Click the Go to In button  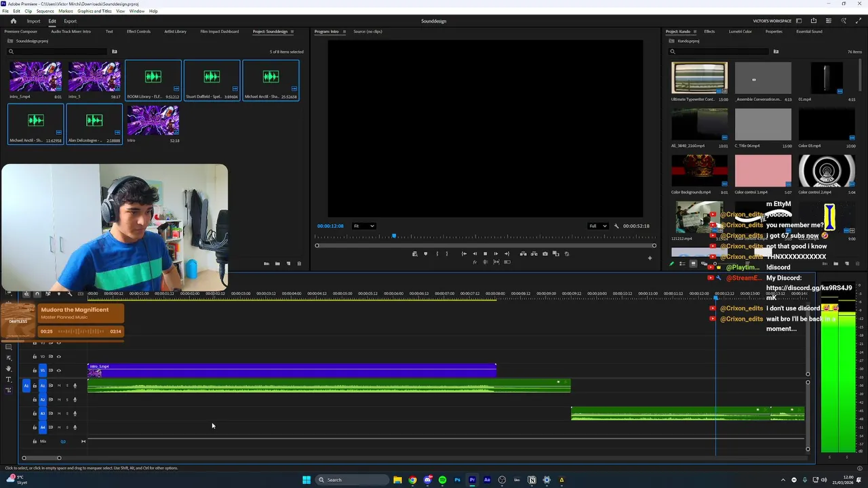(464, 254)
